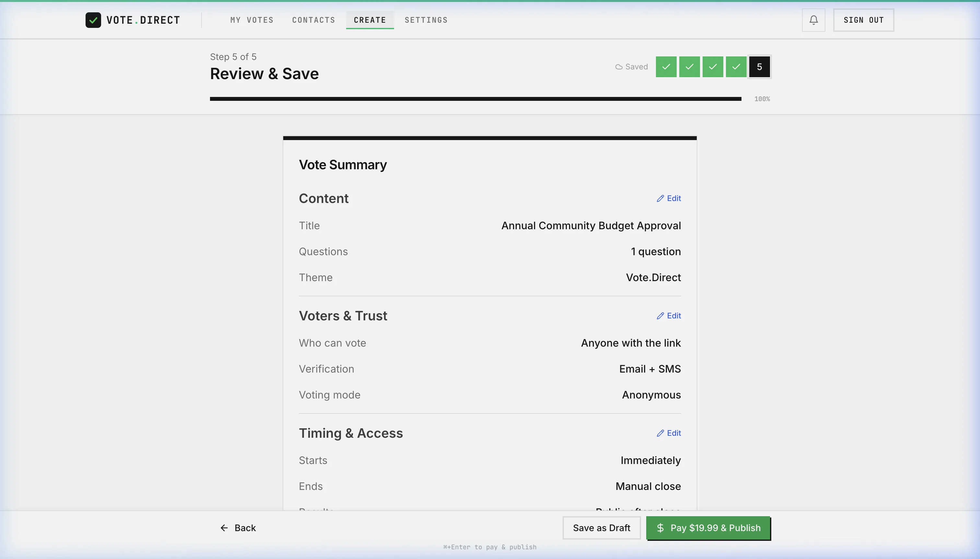Go to completed step 2 checkmark
Image resolution: width=980 pixels, height=559 pixels.
tap(690, 67)
